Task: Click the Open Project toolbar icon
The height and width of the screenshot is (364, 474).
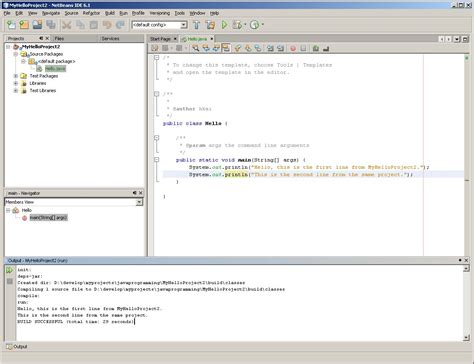Action: pyautogui.click(x=37, y=25)
